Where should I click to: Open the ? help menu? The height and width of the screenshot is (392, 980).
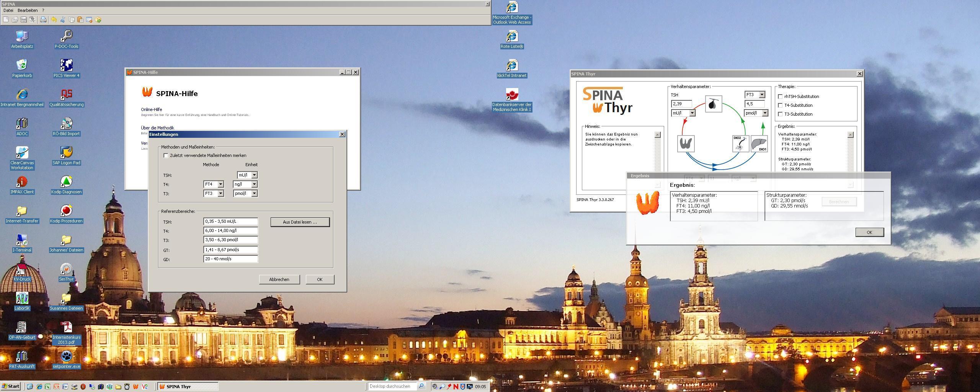coord(43,10)
